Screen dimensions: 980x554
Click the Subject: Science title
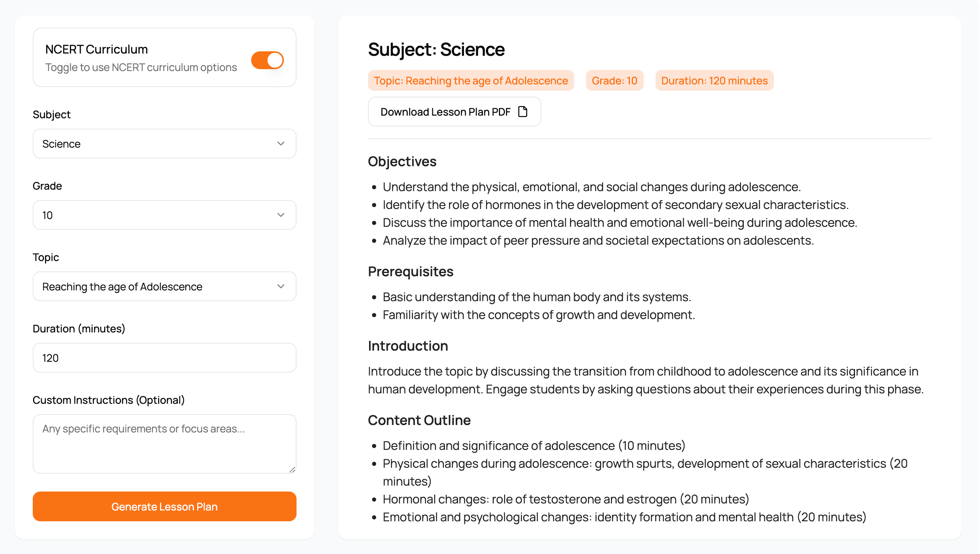click(436, 49)
